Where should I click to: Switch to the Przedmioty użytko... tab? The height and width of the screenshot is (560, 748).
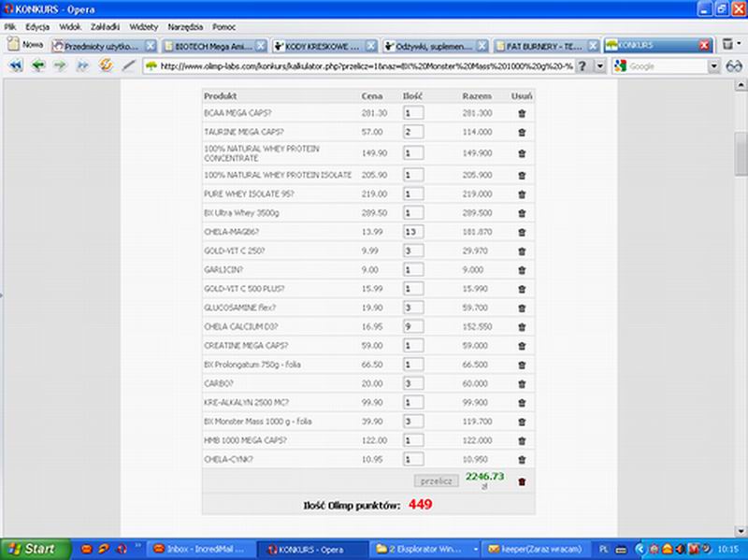click(x=104, y=46)
